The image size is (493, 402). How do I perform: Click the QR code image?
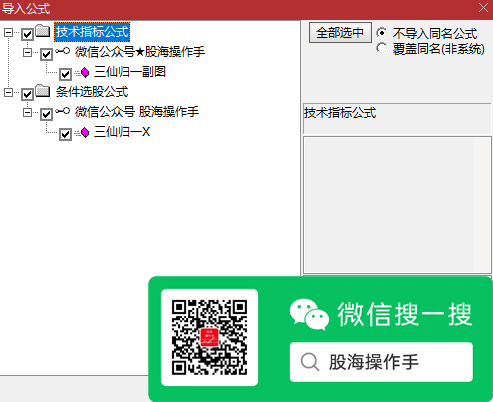click(x=209, y=337)
